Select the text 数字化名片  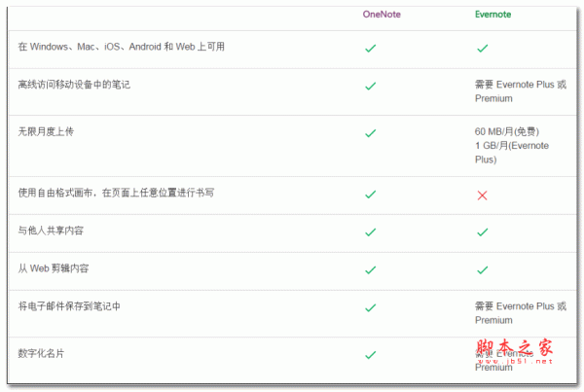[41, 353]
